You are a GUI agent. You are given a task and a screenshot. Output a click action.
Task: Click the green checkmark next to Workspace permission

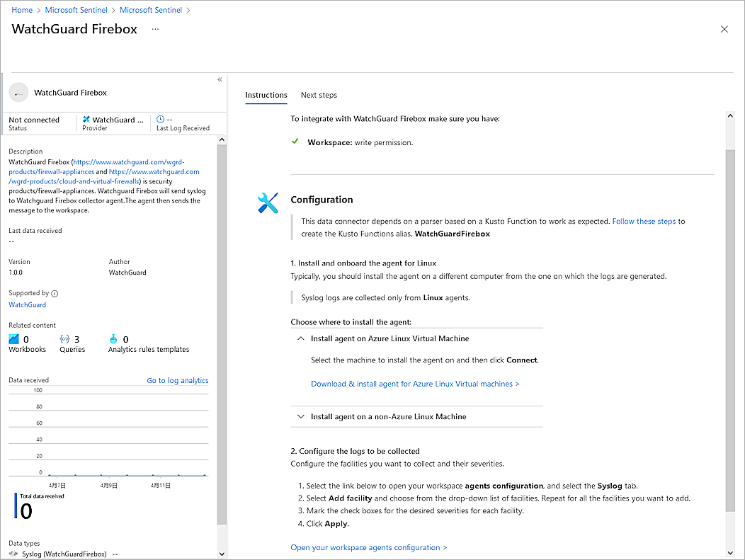295,141
